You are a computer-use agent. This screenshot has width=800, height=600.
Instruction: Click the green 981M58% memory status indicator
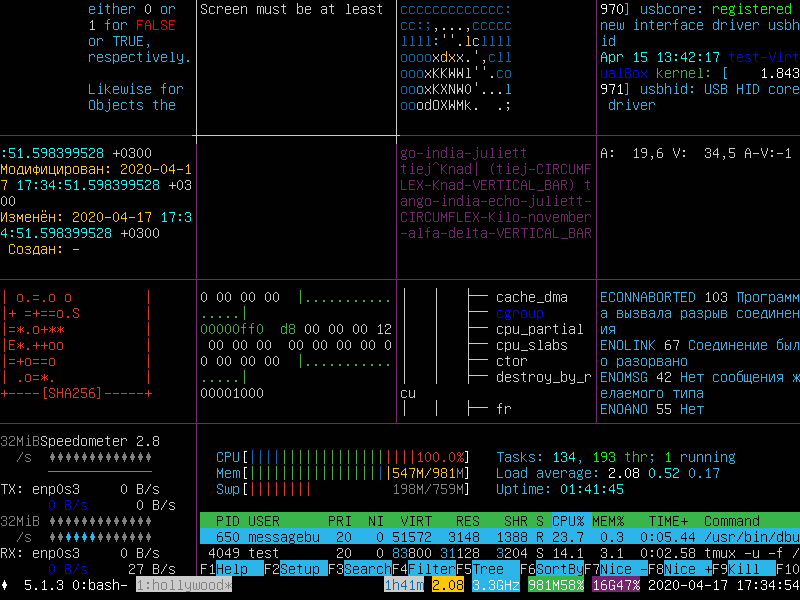coord(556,585)
